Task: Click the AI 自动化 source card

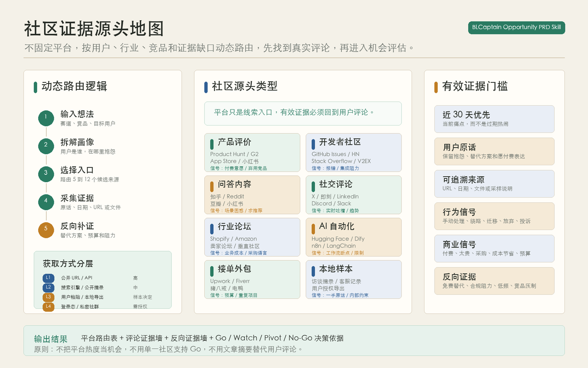Action: point(354,237)
